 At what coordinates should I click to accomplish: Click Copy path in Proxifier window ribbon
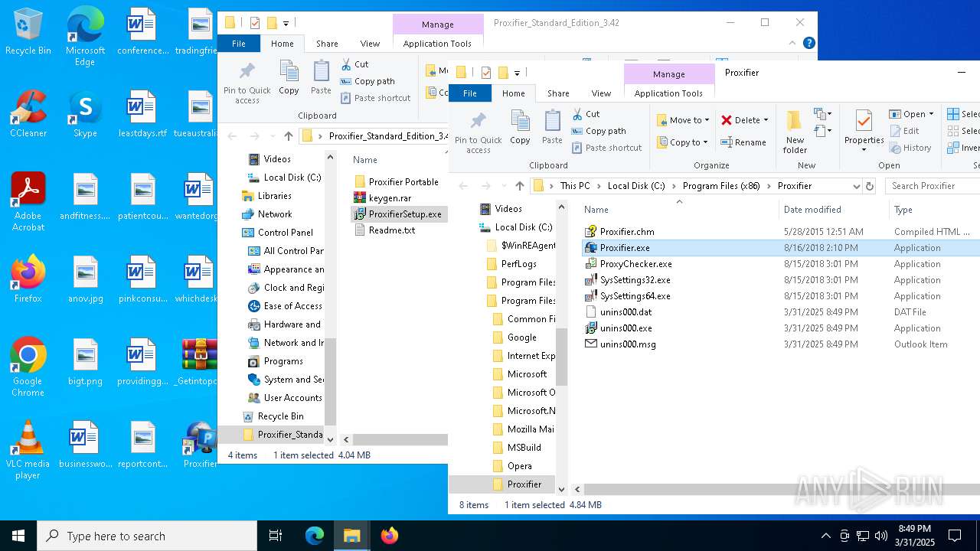tap(599, 131)
